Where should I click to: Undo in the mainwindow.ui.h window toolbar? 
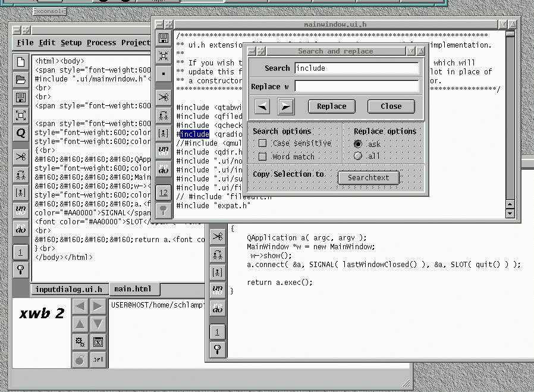click(164, 151)
